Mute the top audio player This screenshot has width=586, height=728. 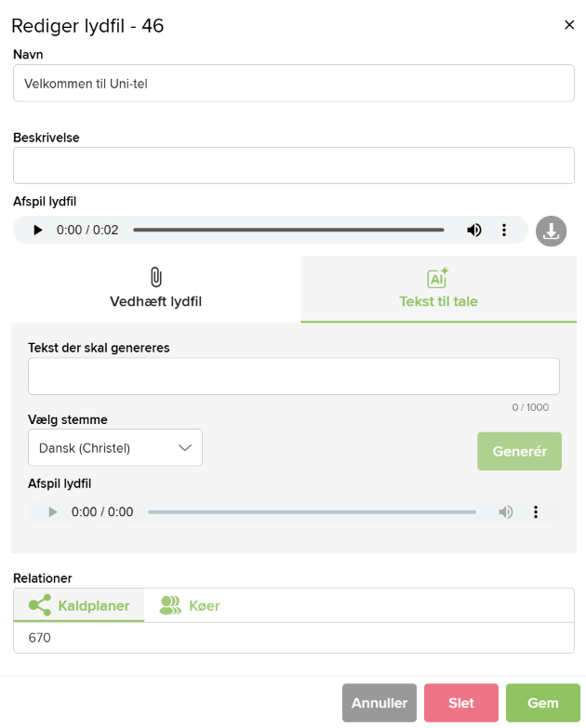(474, 230)
